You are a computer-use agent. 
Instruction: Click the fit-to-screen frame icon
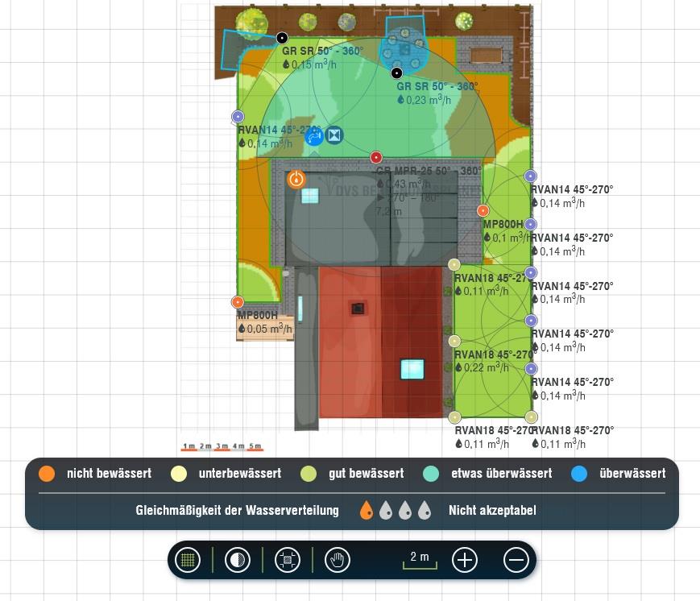click(x=288, y=560)
